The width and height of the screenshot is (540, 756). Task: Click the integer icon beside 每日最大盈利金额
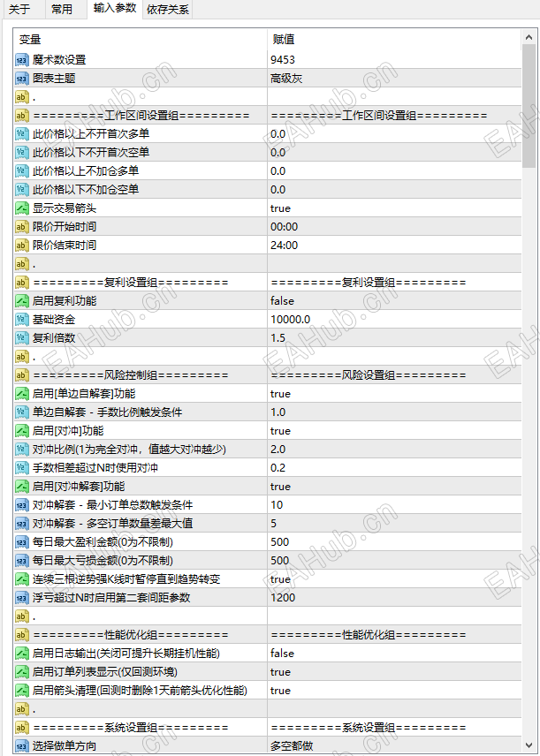[22, 542]
